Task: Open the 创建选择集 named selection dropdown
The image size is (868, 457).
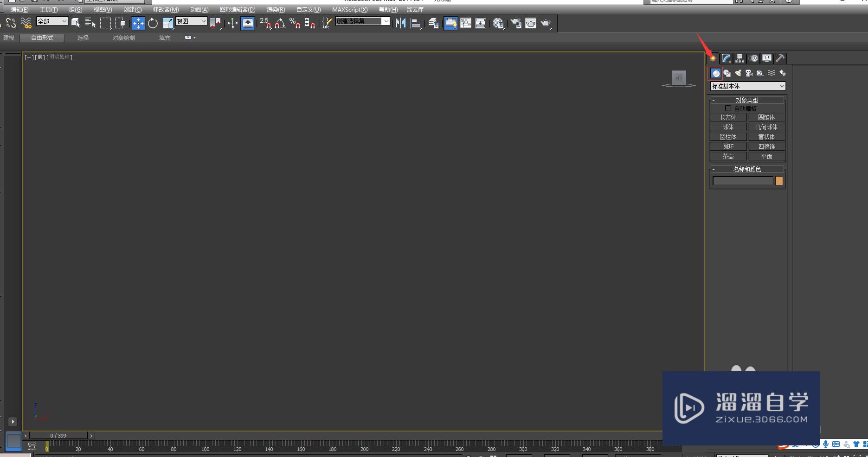Action: pyautogui.click(x=362, y=21)
